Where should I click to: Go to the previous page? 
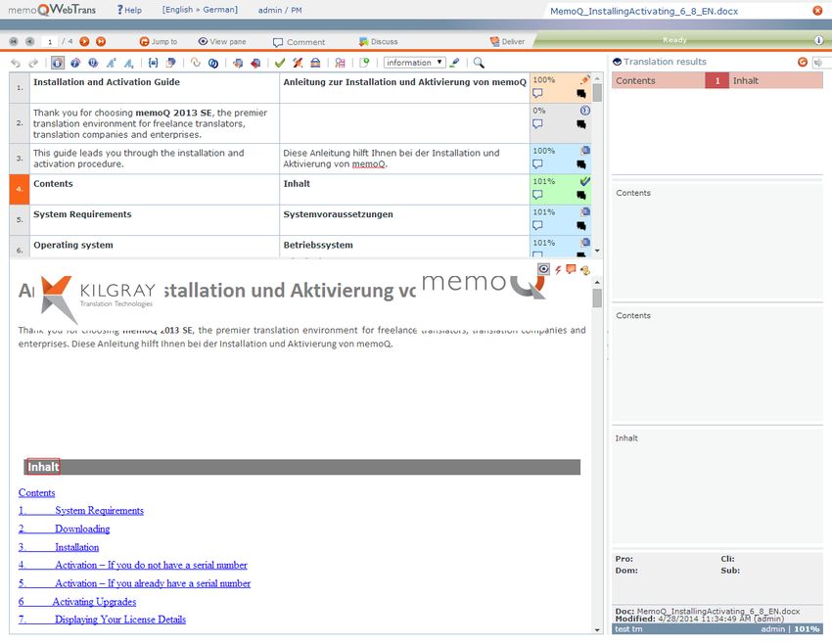(29, 41)
